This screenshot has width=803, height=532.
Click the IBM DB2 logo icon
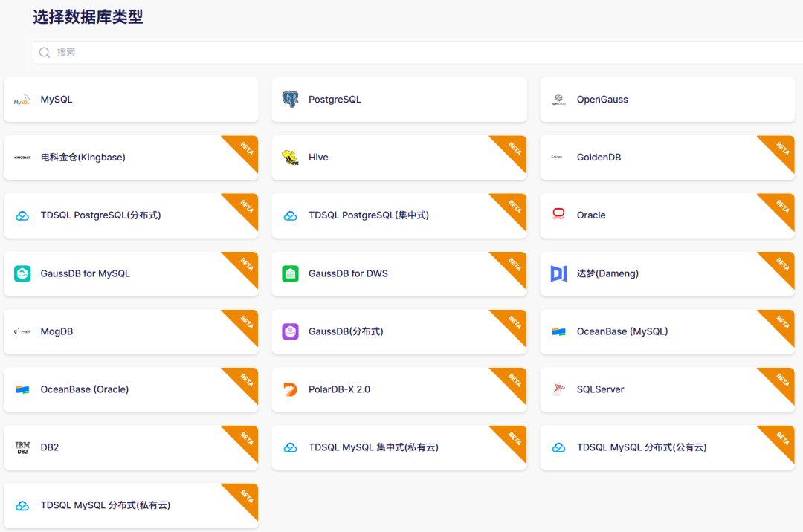22,447
